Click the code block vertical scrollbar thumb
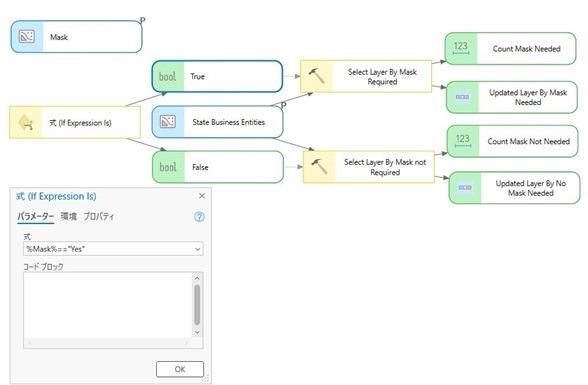Screen dimensions: 588x385 197,305
